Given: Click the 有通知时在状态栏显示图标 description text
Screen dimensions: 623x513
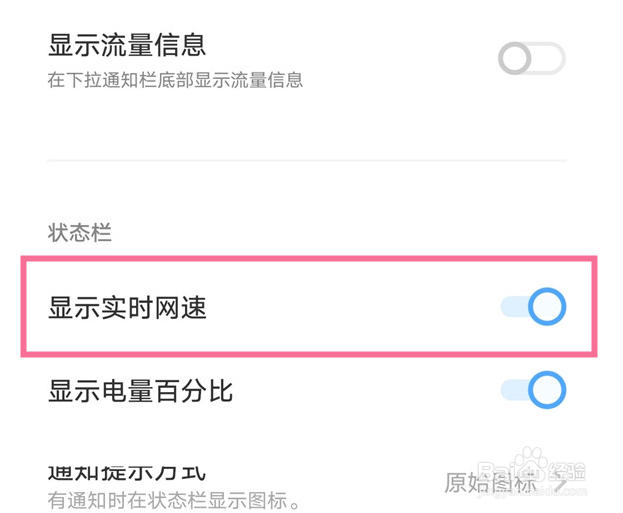Looking at the screenshot, I should click(x=175, y=499).
